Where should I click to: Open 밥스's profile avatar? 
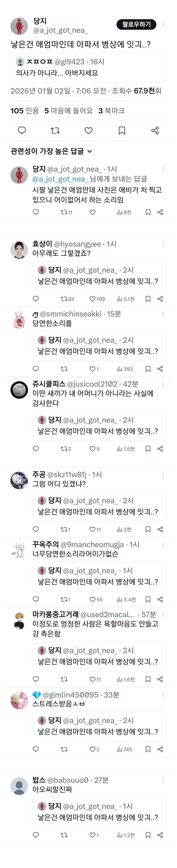[19, 786]
